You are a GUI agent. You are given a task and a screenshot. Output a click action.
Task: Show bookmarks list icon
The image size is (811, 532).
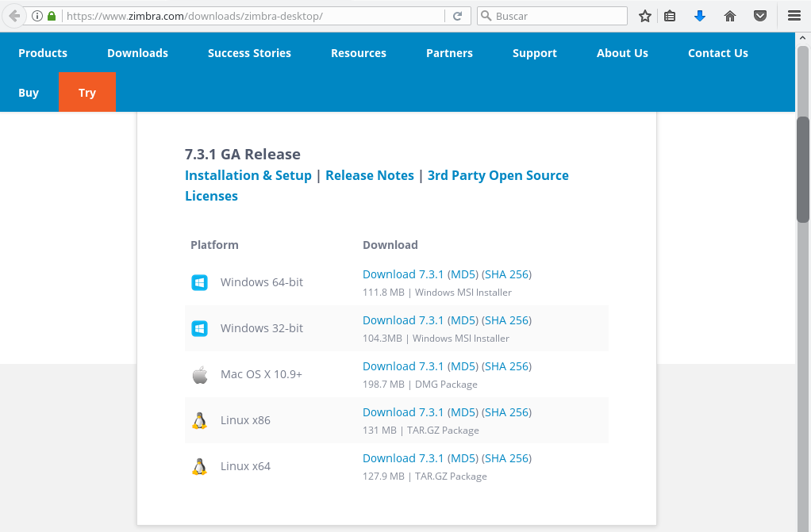click(670, 16)
